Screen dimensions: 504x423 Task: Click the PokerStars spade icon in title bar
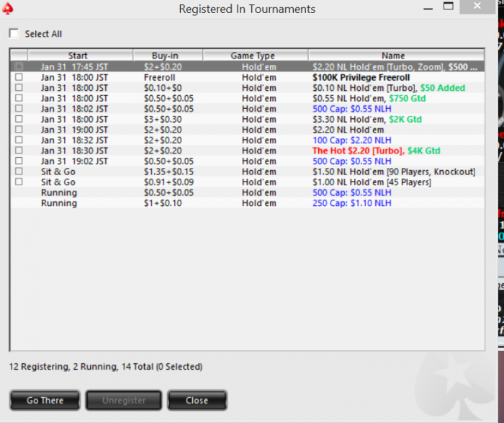point(8,9)
